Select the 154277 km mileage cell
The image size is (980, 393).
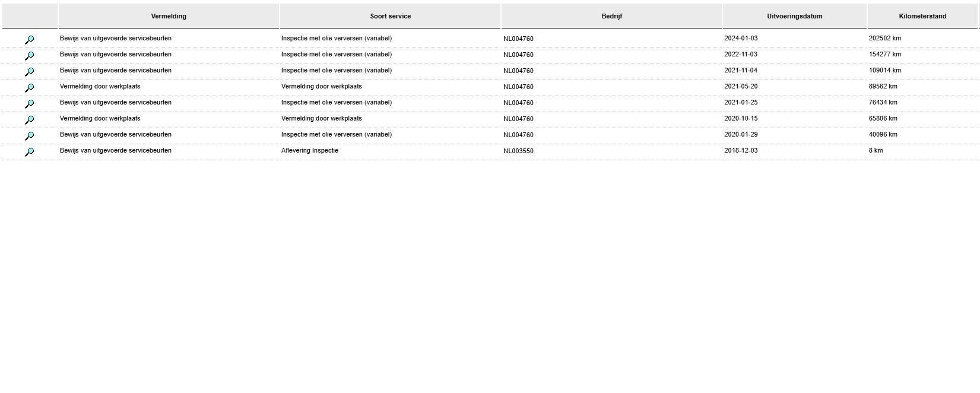click(x=884, y=55)
